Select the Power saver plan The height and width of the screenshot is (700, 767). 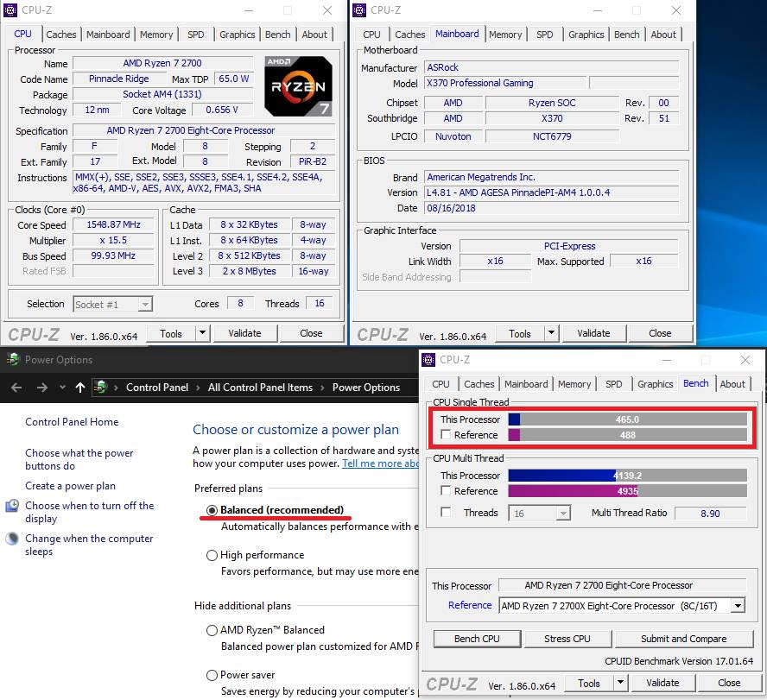click(x=212, y=676)
